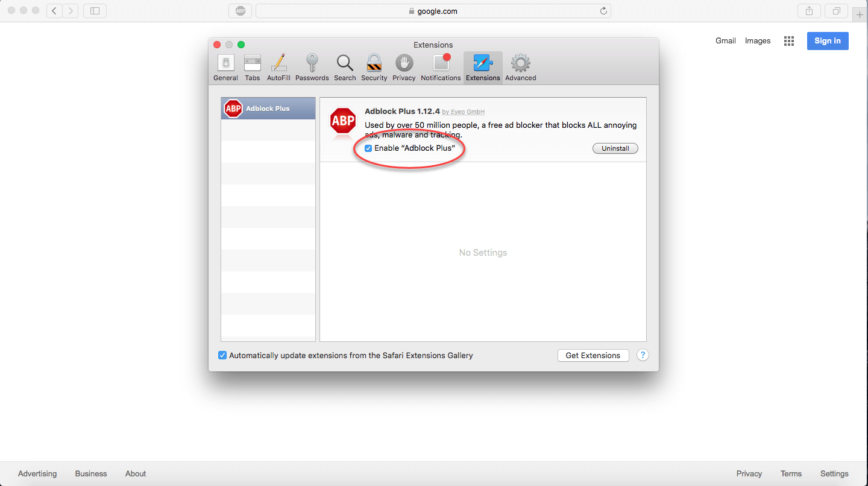868x486 pixels.
Task: Click the google.com address bar
Action: click(433, 11)
